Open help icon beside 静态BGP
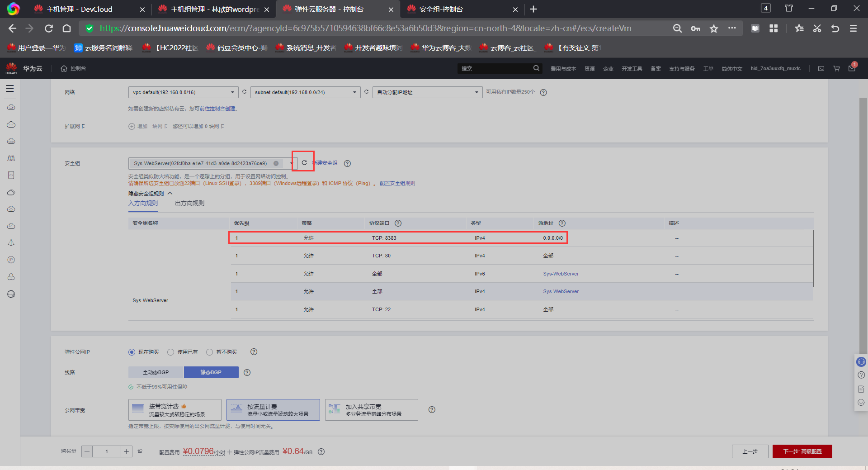Screen dimensions: 868x470 [x=247, y=372]
